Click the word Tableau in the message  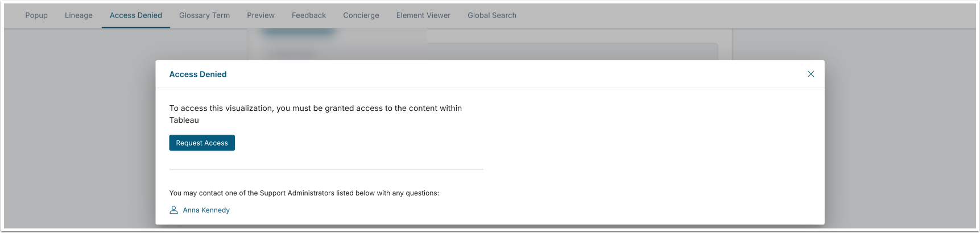click(x=184, y=120)
